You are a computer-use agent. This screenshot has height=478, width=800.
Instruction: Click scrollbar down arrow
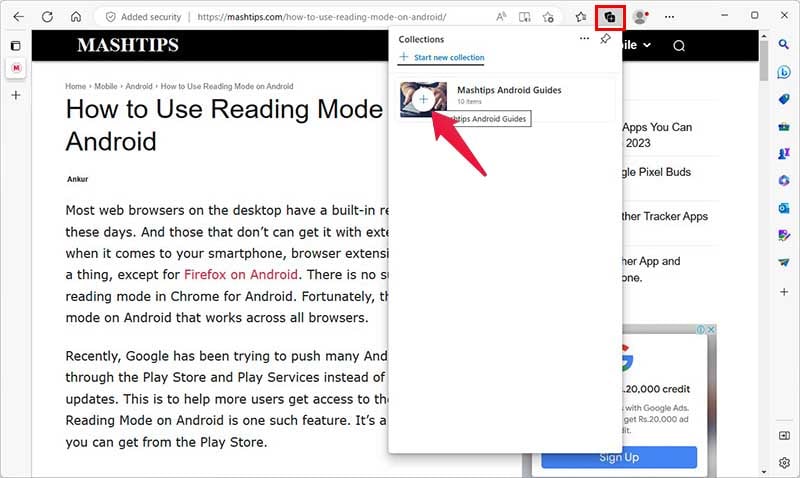(x=763, y=472)
